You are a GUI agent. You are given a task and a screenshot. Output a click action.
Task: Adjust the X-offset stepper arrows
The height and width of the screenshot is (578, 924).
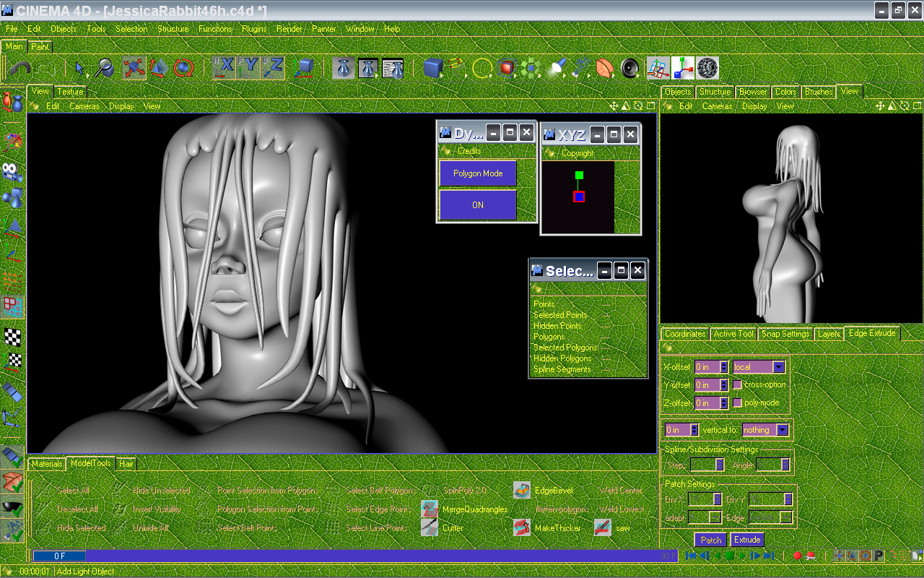pyautogui.click(x=724, y=367)
